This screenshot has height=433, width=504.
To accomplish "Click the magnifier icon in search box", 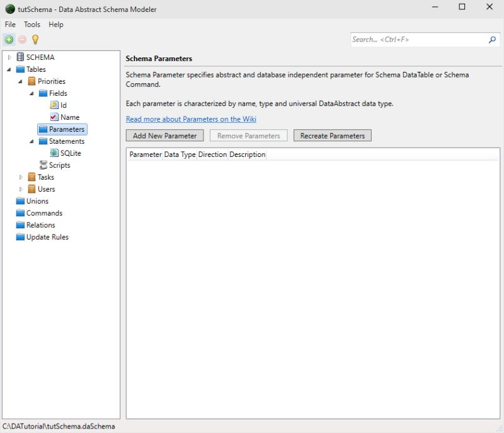I will tap(492, 40).
